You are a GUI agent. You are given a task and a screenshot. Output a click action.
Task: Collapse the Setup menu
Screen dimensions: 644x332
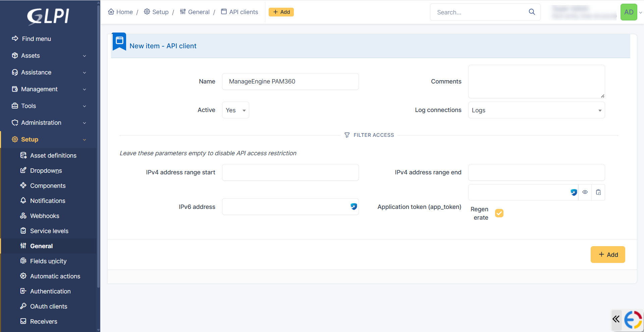[49, 139]
